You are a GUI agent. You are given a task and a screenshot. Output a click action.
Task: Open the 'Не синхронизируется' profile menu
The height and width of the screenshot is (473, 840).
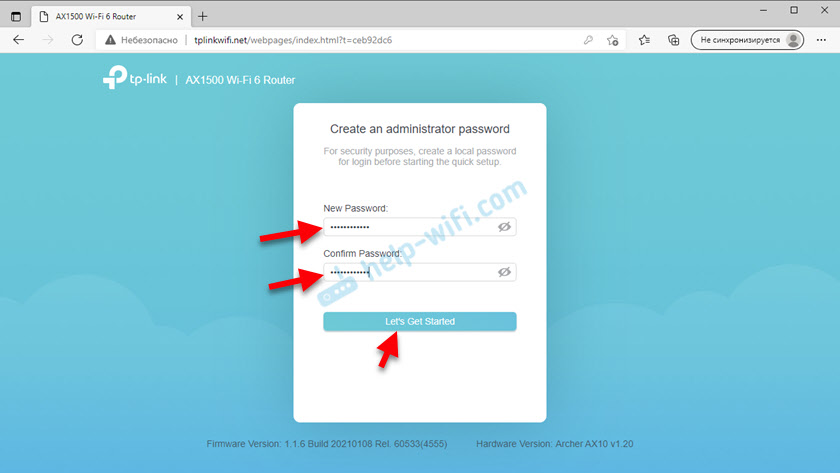point(747,40)
